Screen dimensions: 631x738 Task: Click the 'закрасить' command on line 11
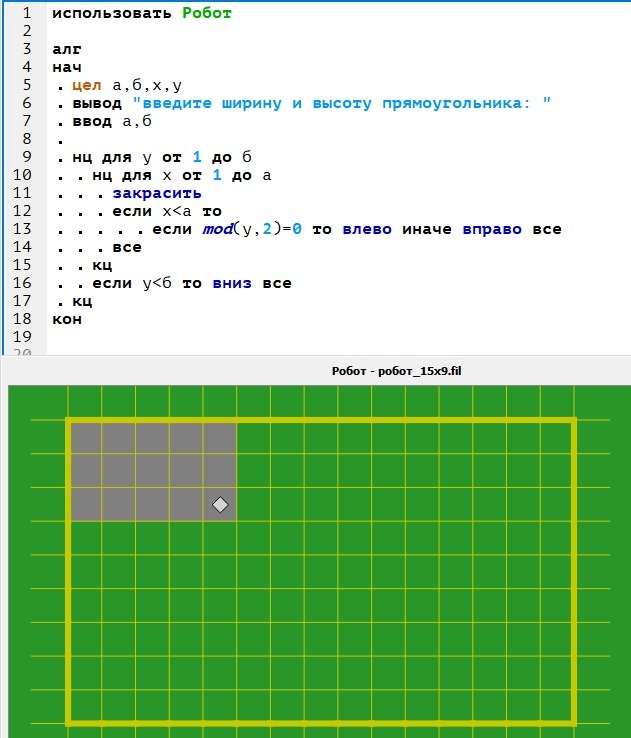(157, 194)
